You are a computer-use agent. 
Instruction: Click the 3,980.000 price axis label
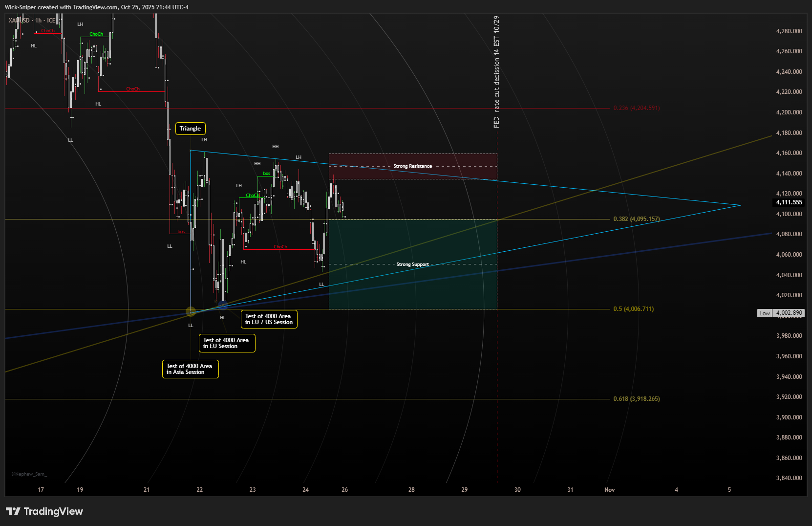[x=789, y=336]
